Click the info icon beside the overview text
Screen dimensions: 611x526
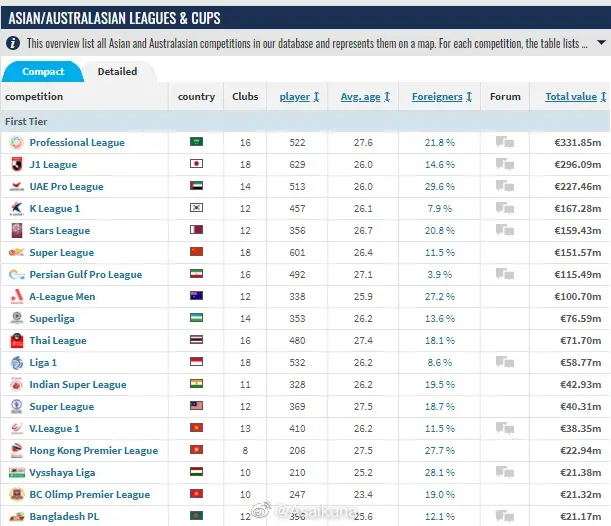[x=13, y=44]
